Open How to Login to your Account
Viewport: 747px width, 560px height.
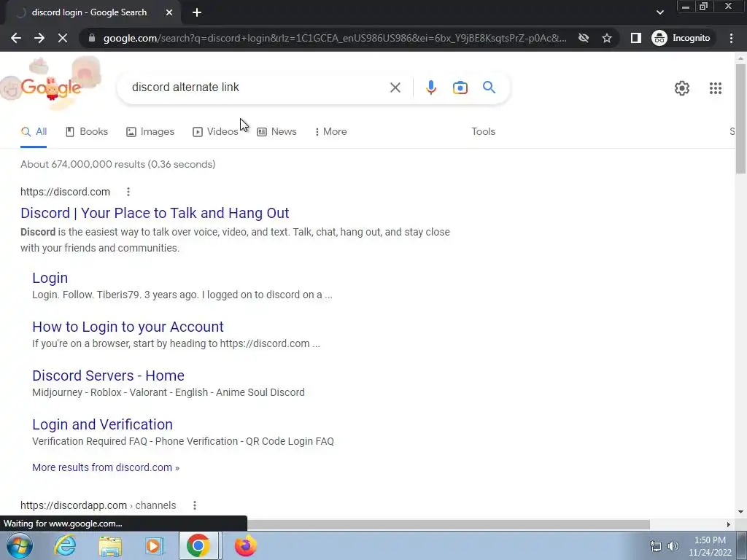tap(128, 327)
